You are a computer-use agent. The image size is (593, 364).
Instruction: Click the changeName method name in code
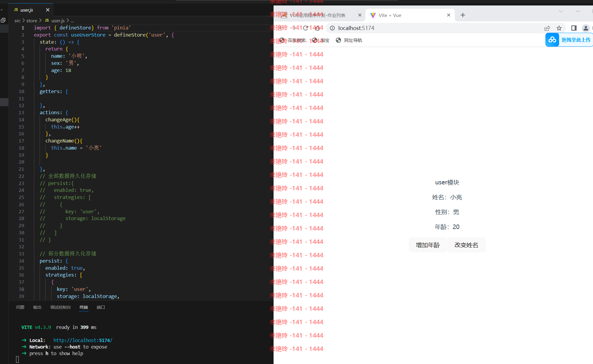[x=59, y=141]
